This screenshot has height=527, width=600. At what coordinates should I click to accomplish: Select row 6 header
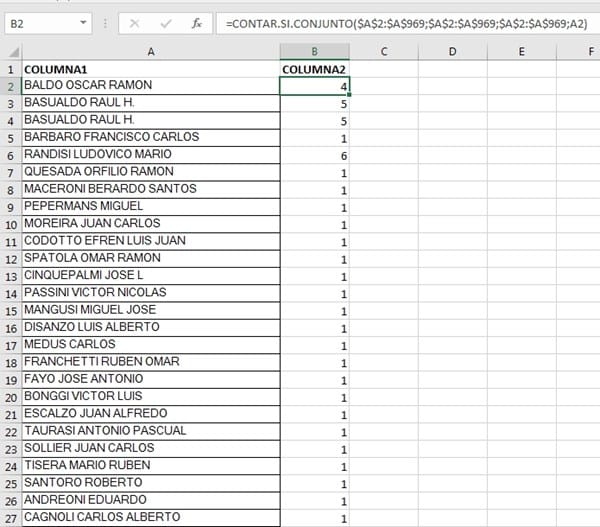tap(11, 155)
